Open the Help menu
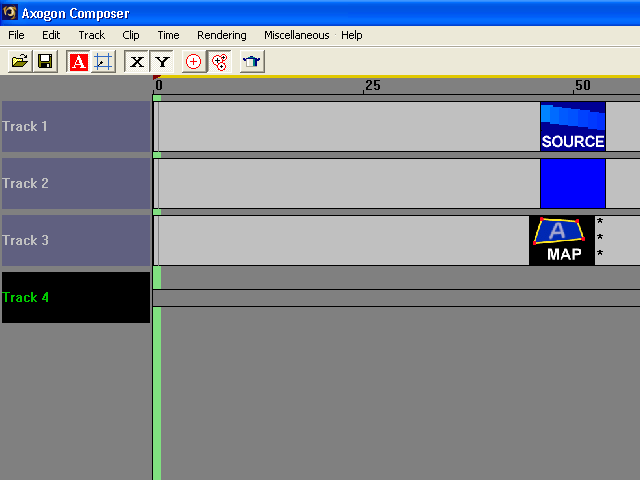 pos(351,35)
